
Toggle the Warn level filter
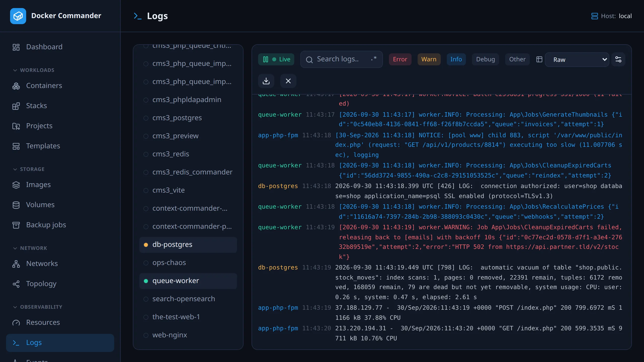coord(429,59)
